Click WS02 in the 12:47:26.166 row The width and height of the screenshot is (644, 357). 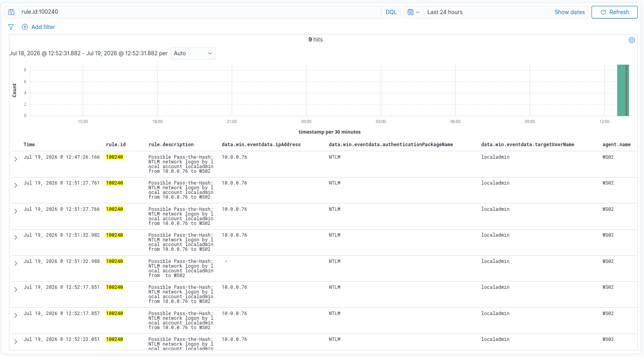click(x=608, y=157)
